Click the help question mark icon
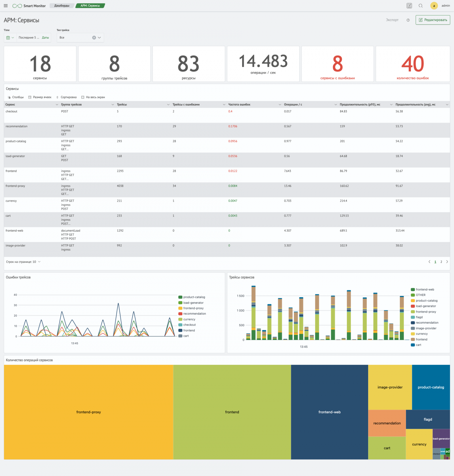 (408, 20)
